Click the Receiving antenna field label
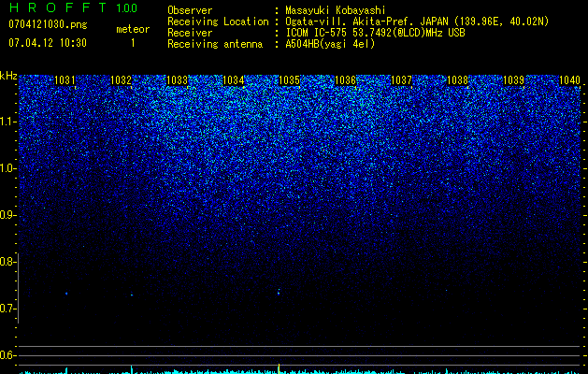 pyautogui.click(x=215, y=44)
